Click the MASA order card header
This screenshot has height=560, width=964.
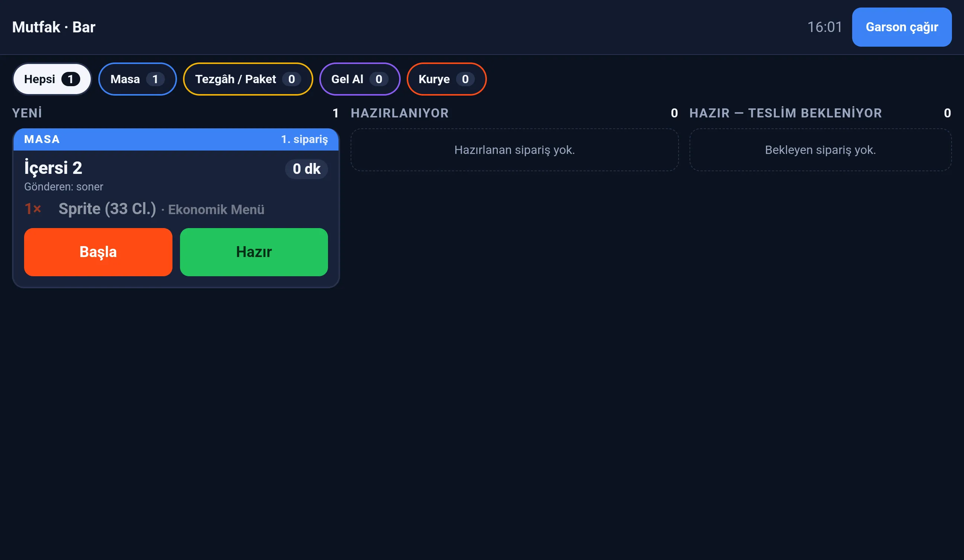pos(176,140)
